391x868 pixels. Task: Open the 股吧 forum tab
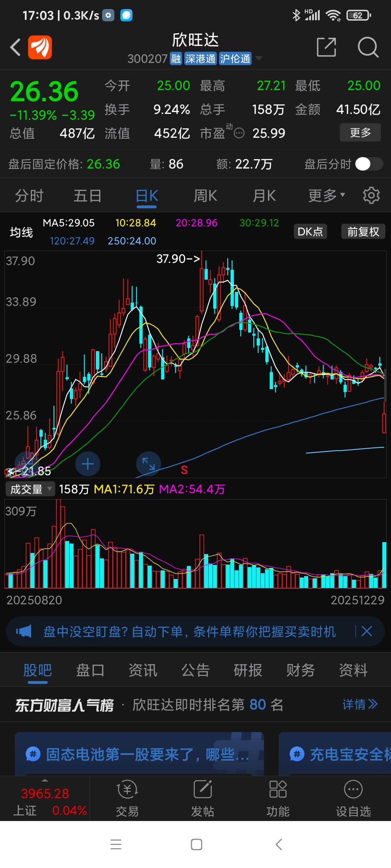pos(38,670)
